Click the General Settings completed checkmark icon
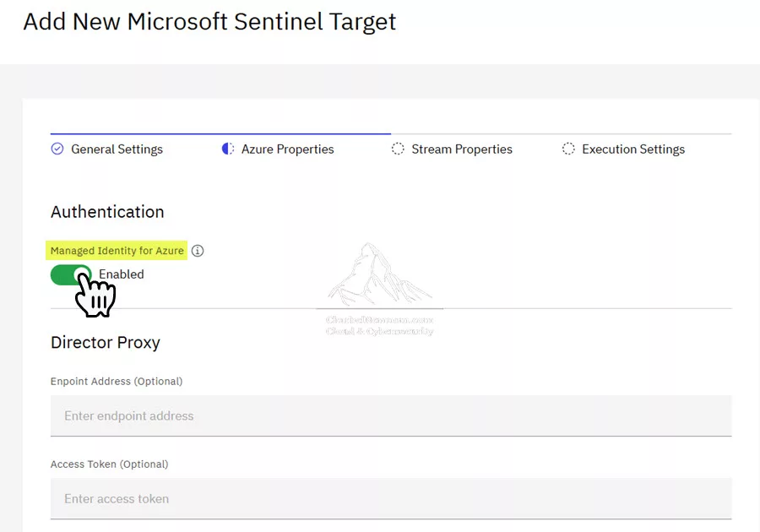Screen dimensions: 760x532 (57, 149)
